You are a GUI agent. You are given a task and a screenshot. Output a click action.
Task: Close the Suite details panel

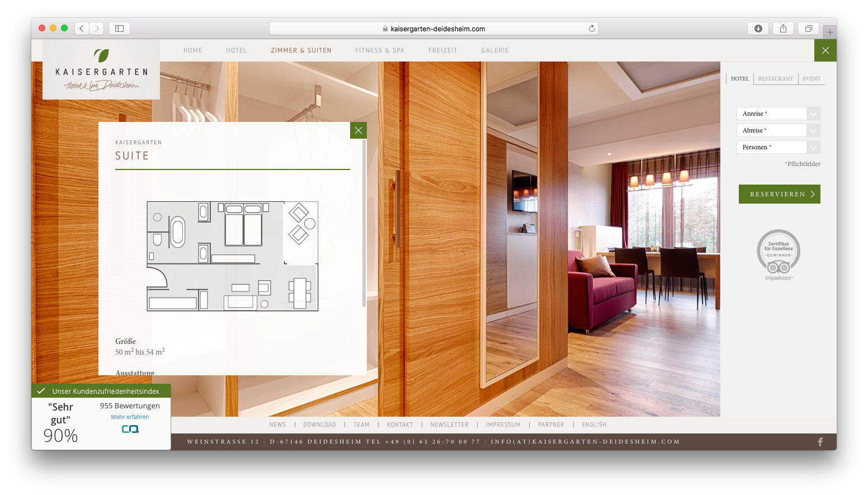[x=358, y=130]
